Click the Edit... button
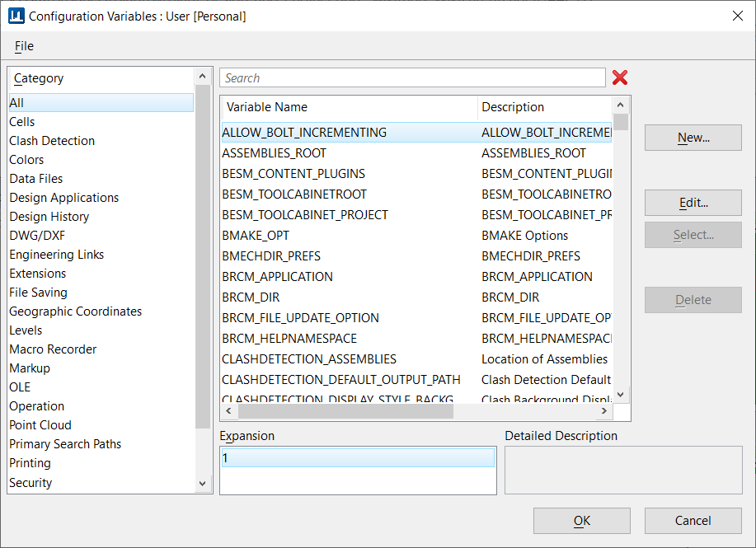 click(693, 203)
